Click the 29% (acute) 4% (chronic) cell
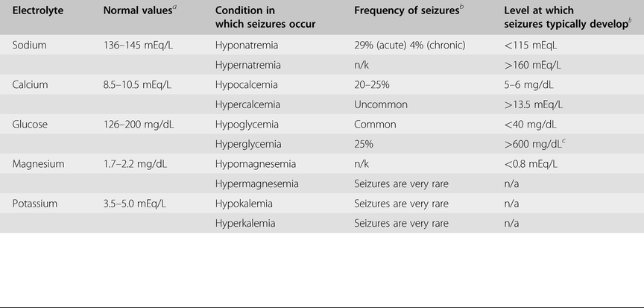 [x=410, y=45]
